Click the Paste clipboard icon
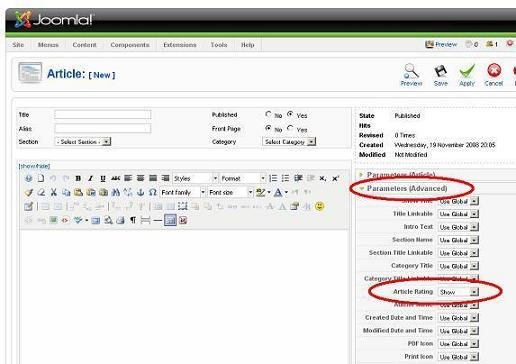Viewport: 516px width, 364px height. pyautogui.click(x=78, y=192)
